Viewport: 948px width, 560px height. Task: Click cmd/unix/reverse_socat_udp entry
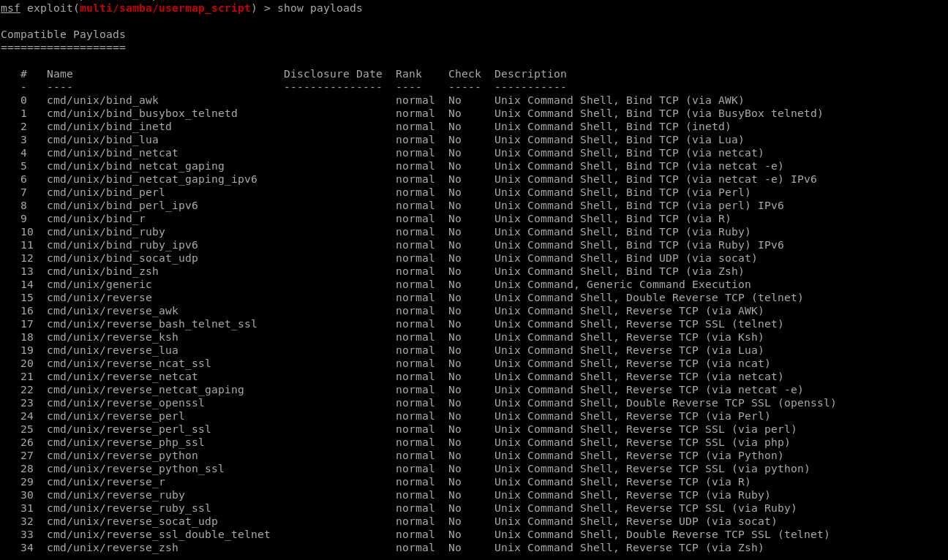tap(132, 521)
